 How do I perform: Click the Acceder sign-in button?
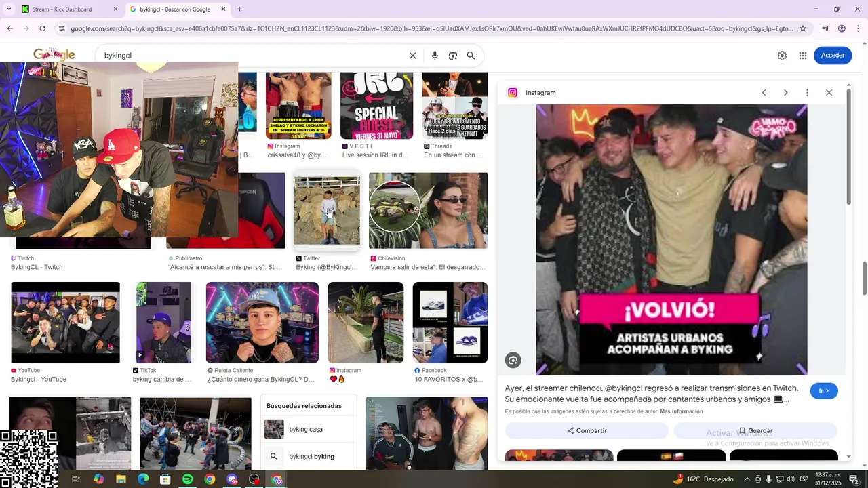833,56
